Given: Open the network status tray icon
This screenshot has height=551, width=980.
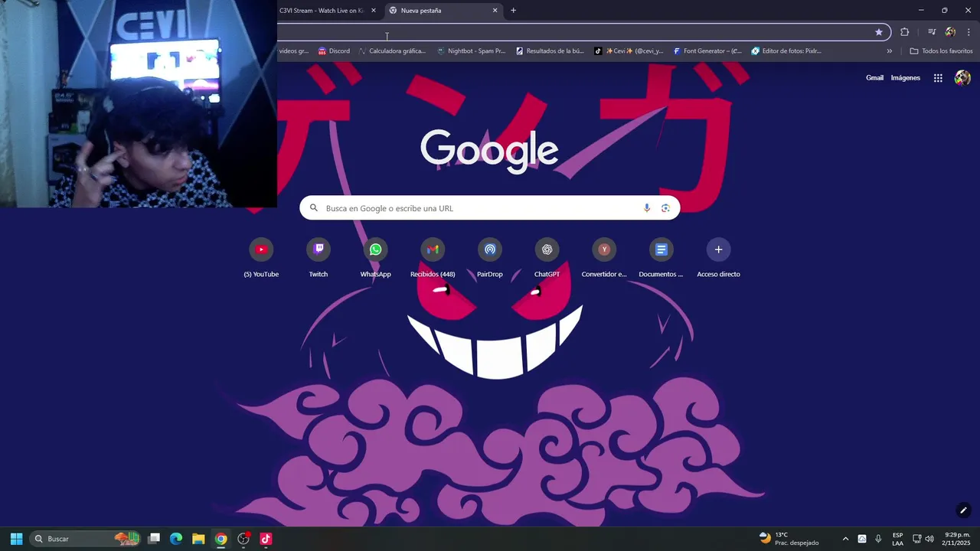Looking at the screenshot, I should [917, 539].
